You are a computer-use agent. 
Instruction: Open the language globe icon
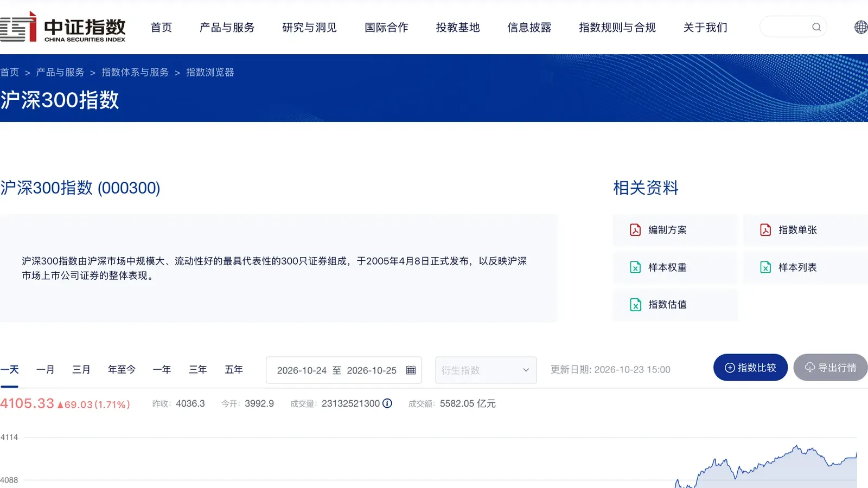pyautogui.click(x=861, y=27)
